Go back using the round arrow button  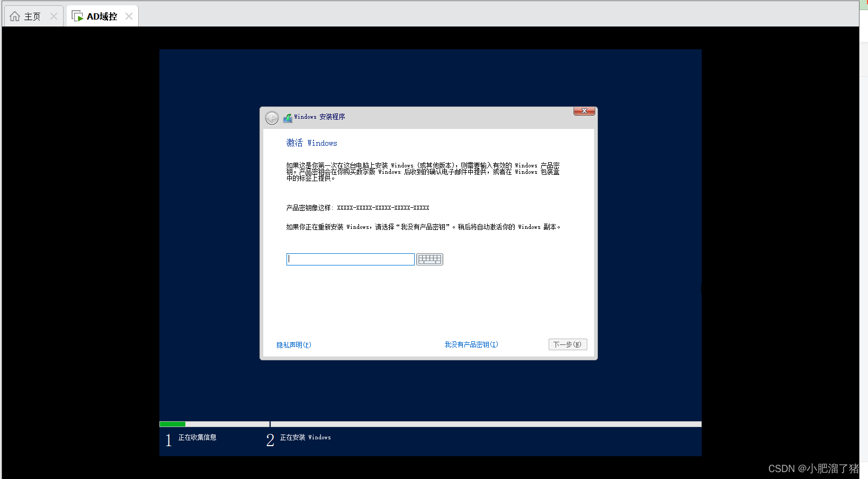click(272, 118)
